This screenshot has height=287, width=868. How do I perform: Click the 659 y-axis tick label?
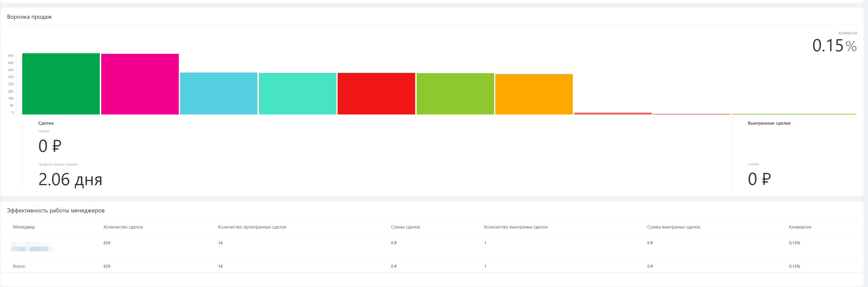tap(11, 56)
